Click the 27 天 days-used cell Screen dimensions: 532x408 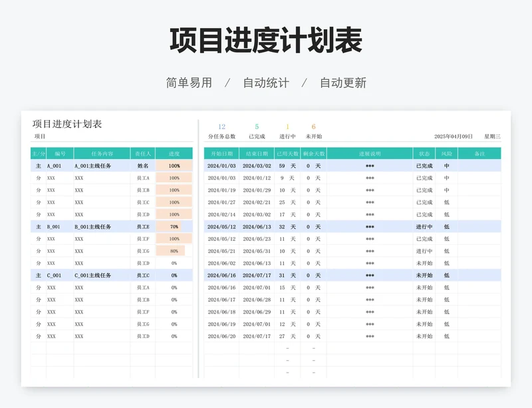coord(287,336)
